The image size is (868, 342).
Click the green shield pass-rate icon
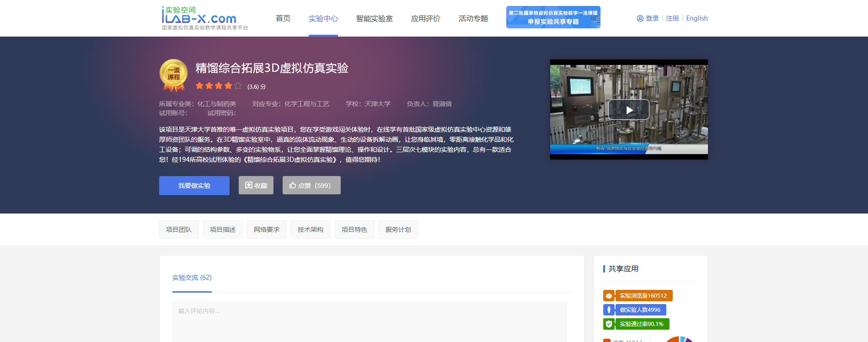[x=609, y=324]
